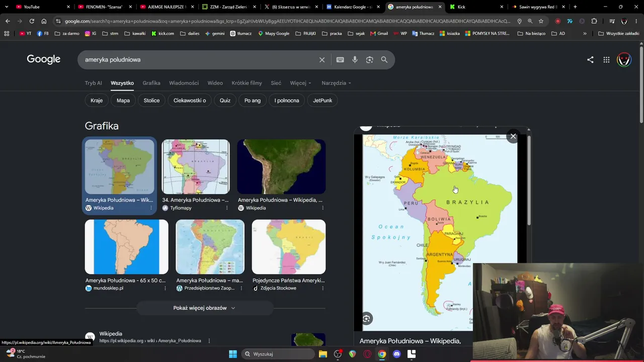Screen dimensions: 644x362
Task: Go back to the previous page
Action: (8, 21)
